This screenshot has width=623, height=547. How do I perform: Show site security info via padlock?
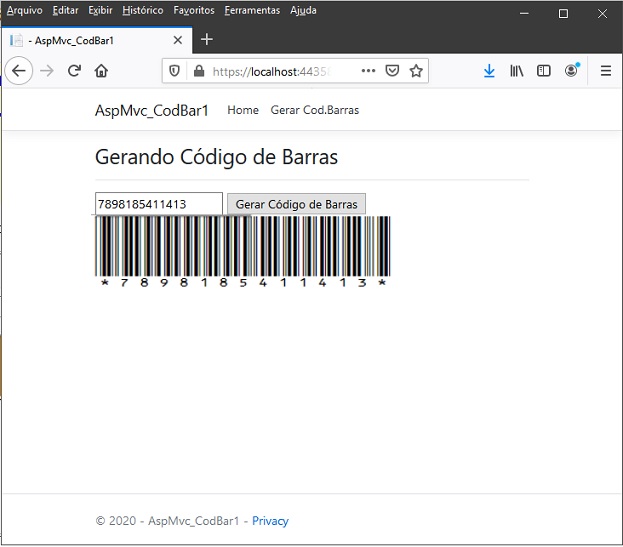point(199,71)
